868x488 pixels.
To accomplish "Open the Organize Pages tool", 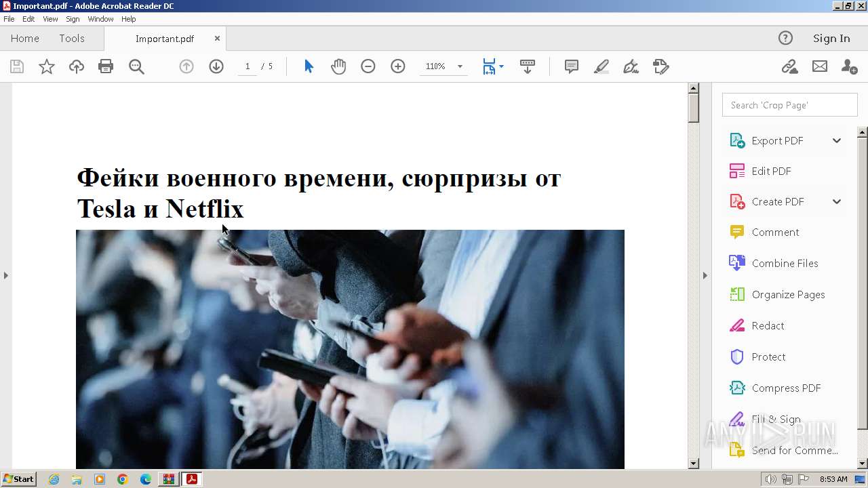I will tap(788, 294).
